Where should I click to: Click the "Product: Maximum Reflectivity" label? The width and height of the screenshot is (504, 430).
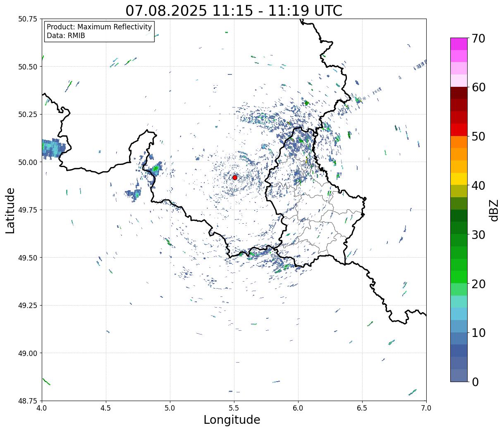(x=99, y=27)
